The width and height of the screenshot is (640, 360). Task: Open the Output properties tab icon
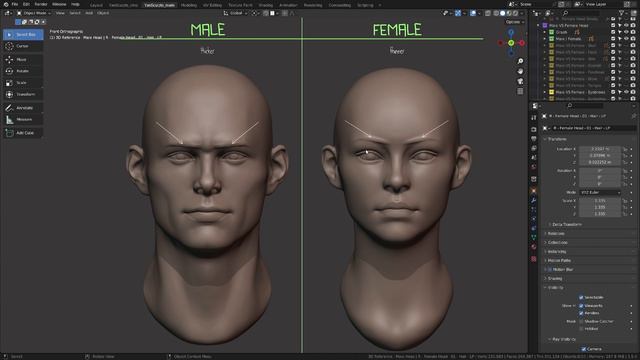click(x=534, y=139)
